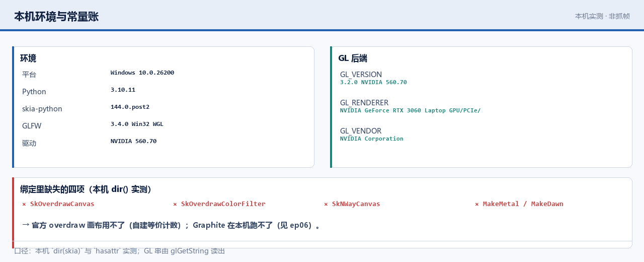The width and height of the screenshot is (644, 262).
Task: Select the value 3.4.0 Win32 WGL
Action: click(137, 124)
